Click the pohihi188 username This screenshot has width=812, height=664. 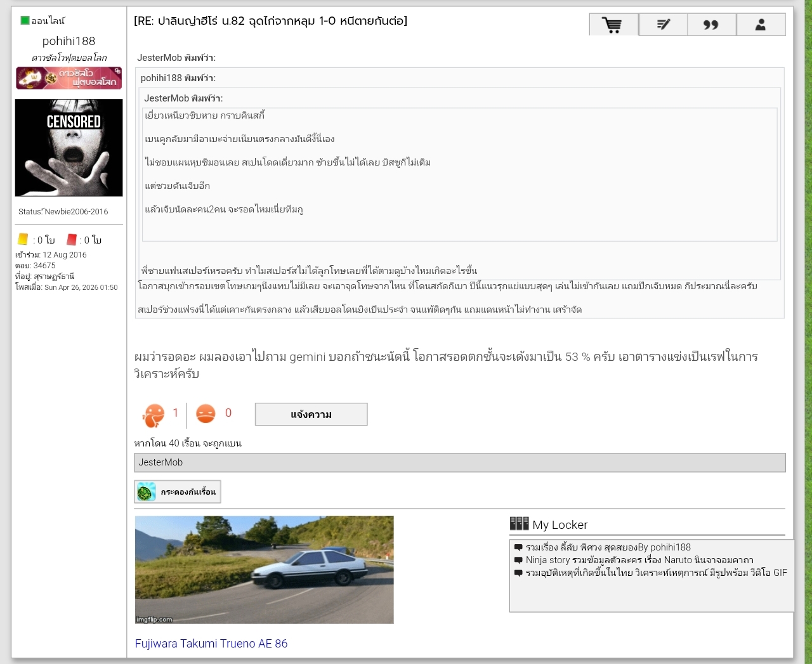(x=69, y=41)
